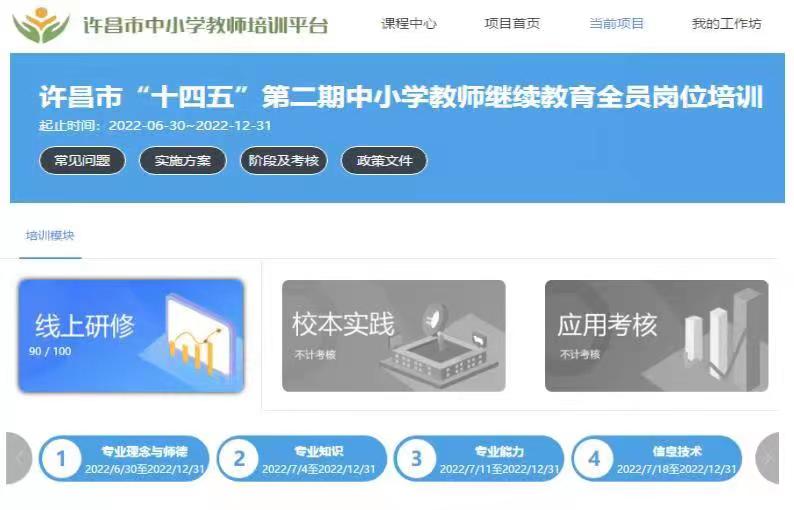The width and height of the screenshot is (794, 510).
Task: Open the 实施方案 button
Action: pyautogui.click(x=183, y=161)
